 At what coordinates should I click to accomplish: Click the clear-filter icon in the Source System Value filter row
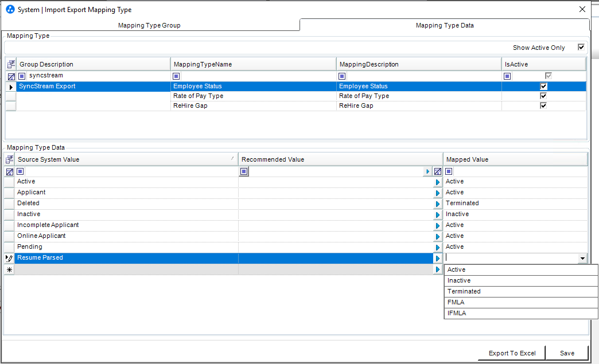coord(10,172)
